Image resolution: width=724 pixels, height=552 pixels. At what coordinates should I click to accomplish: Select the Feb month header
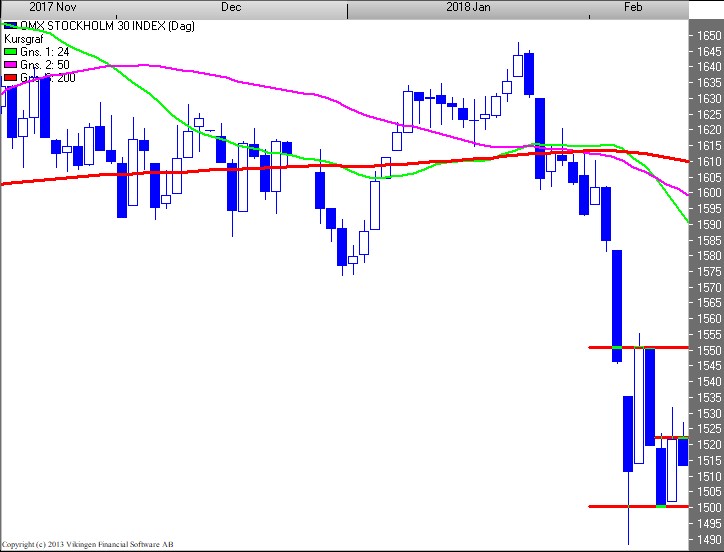coord(633,7)
